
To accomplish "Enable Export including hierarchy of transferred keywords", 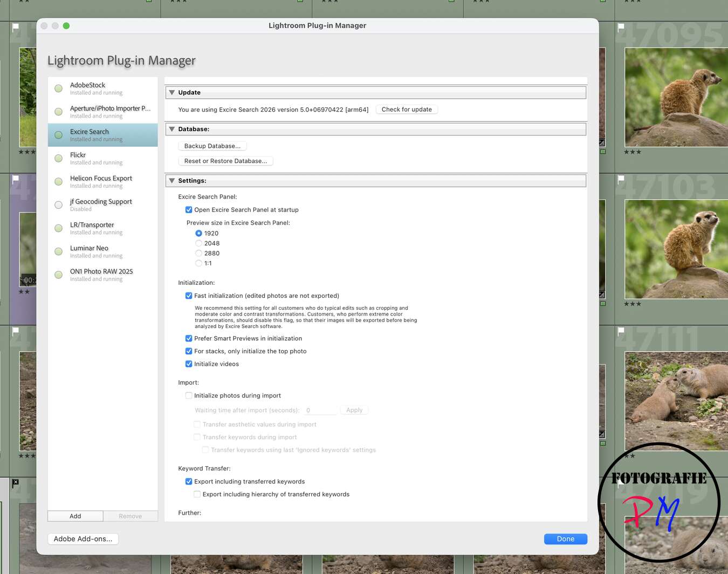I will tap(197, 494).
